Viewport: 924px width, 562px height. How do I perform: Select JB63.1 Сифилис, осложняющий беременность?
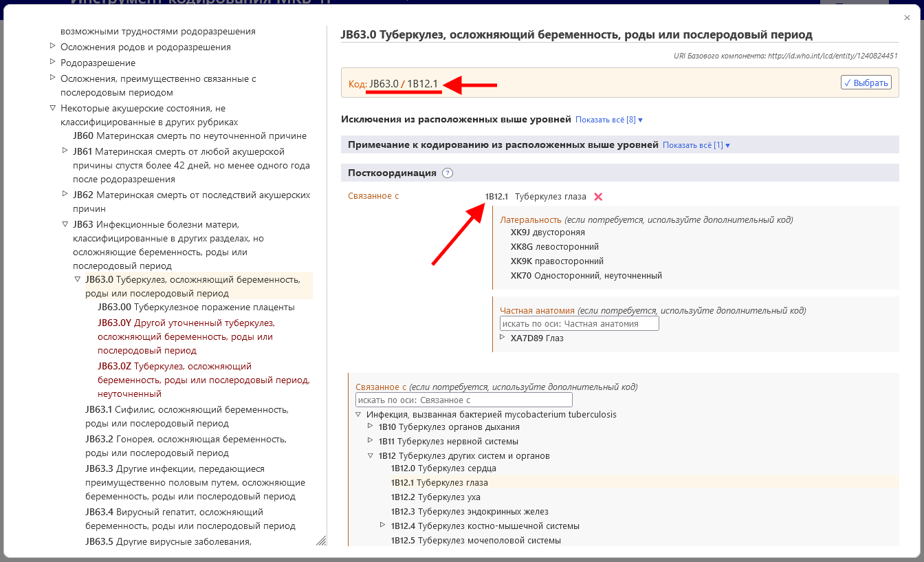click(187, 417)
